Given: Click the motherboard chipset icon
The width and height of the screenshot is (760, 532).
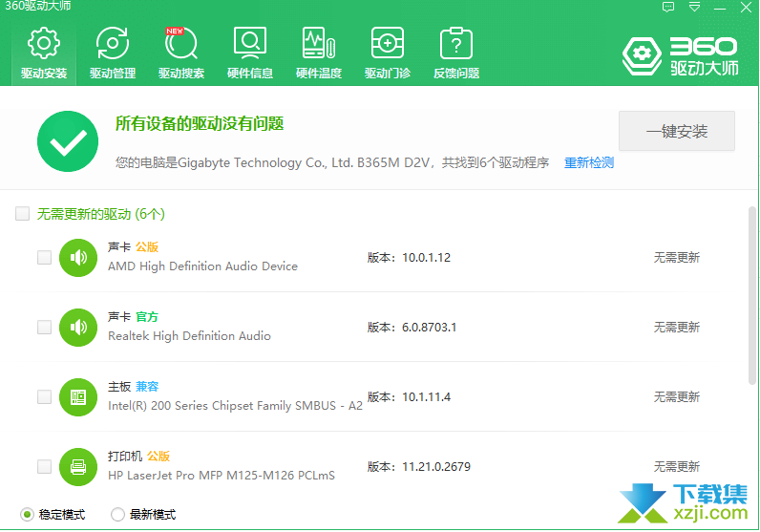Looking at the screenshot, I should [78, 397].
